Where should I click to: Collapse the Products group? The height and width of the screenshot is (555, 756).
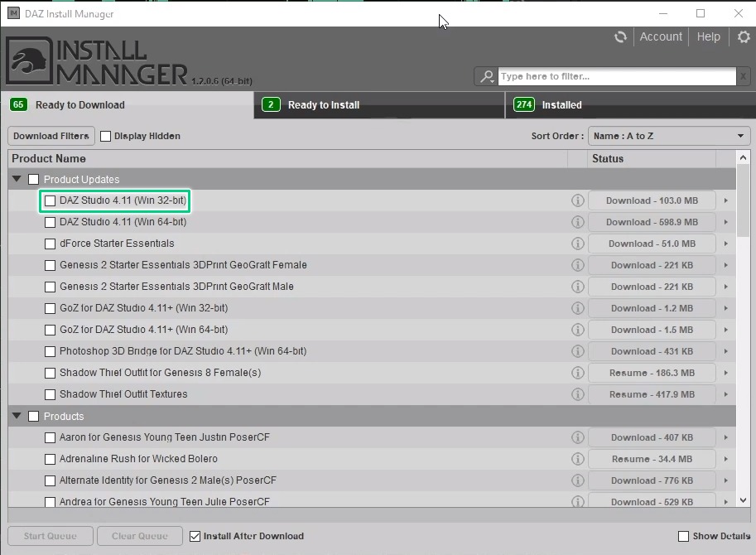pyautogui.click(x=17, y=416)
